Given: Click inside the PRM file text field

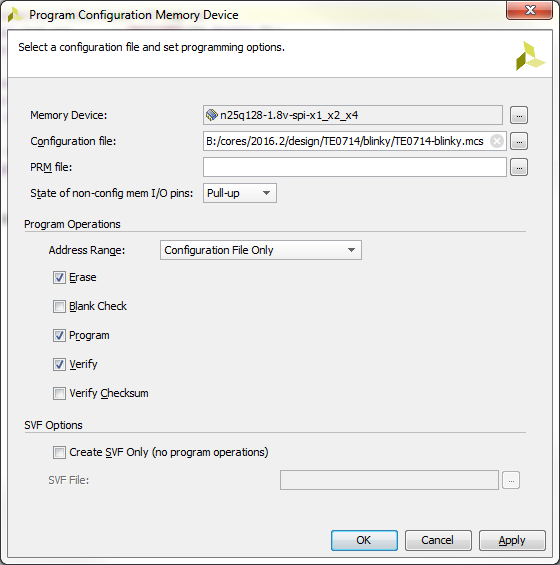Looking at the screenshot, I should coord(355,167).
